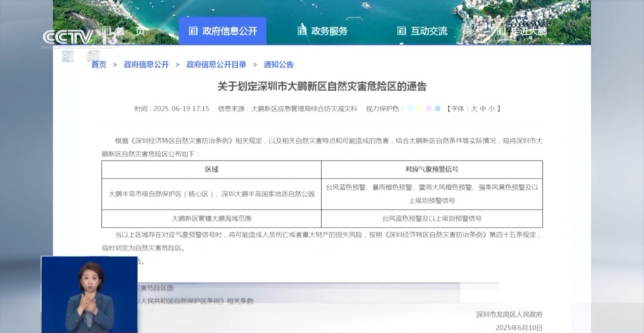Click the sign language interpreter video inset

pyautogui.click(x=89, y=294)
